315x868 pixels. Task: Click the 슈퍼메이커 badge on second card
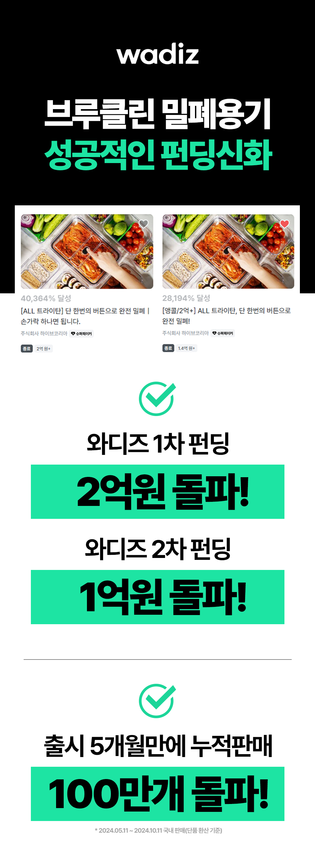point(223,333)
